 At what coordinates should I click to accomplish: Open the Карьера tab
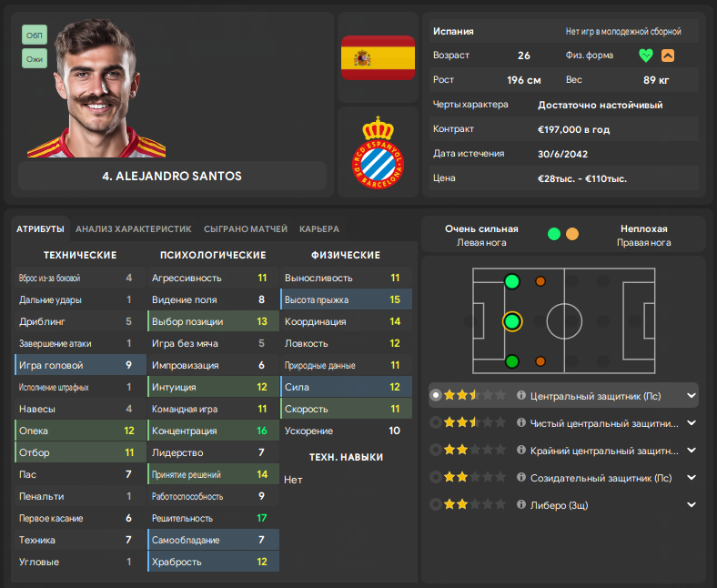tap(319, 228)
